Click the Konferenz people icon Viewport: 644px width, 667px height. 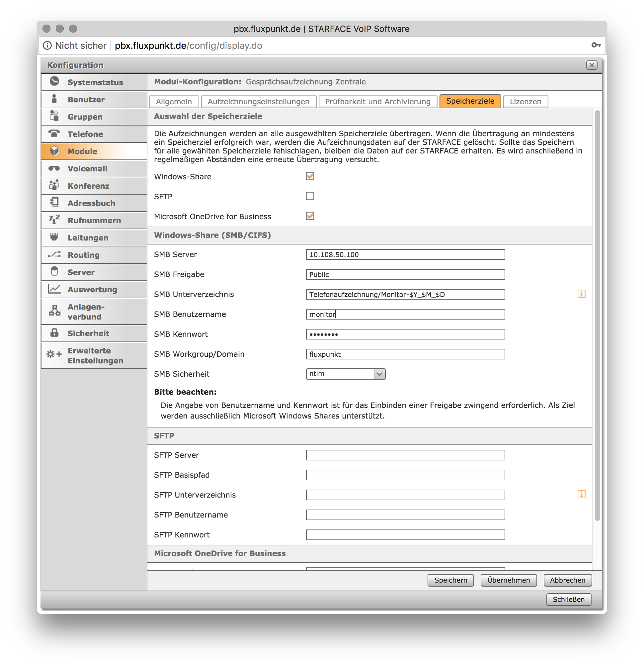54,185
